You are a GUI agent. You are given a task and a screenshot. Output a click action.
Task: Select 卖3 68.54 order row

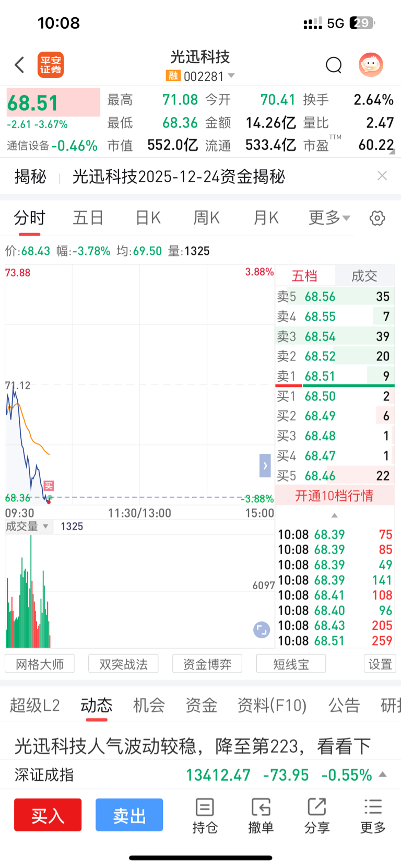[335, 336]
